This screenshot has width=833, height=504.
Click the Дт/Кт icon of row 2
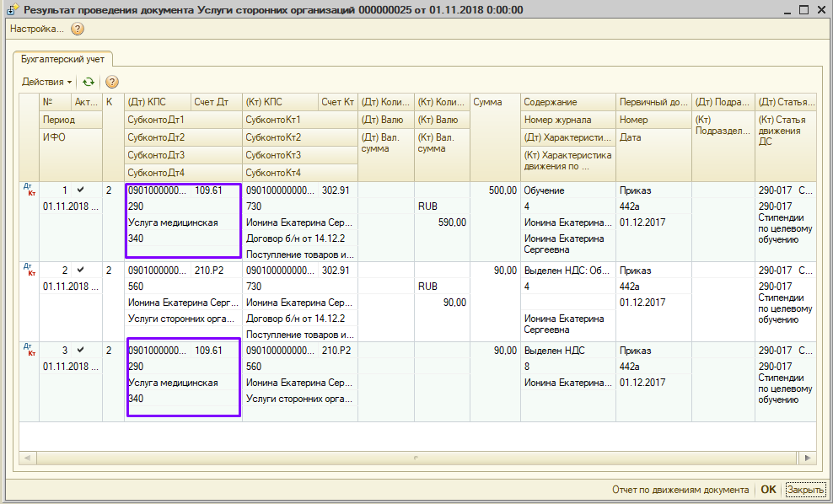pyautogui.click(x=30, y=271)
